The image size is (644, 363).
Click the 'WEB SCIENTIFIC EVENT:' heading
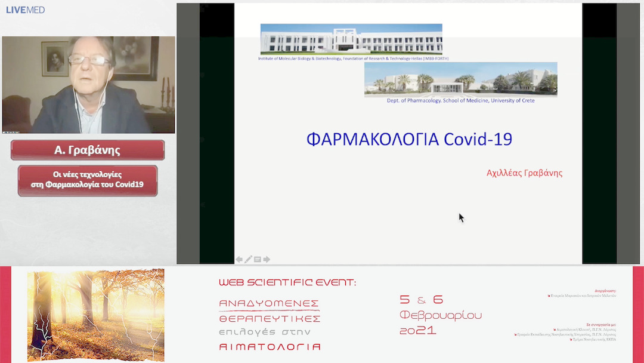click(287, 282)
